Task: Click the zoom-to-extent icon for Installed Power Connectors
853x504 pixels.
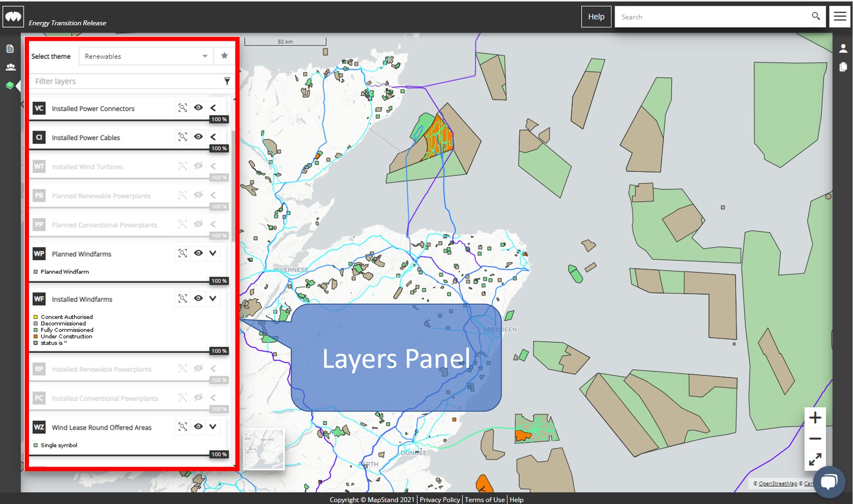Action: click(183, 109)
